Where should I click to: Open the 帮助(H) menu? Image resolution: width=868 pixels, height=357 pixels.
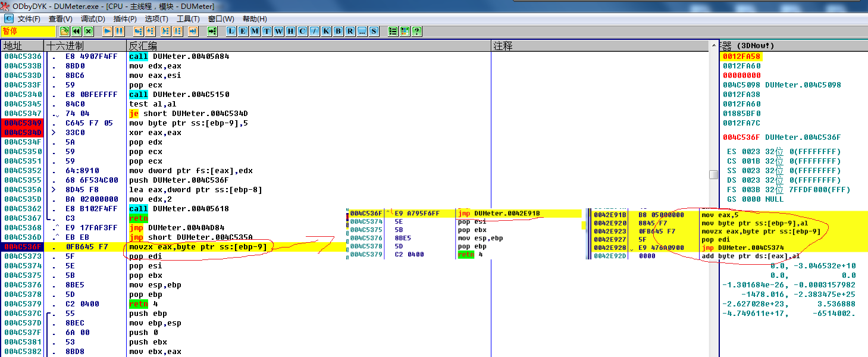(x=255, y=19)
